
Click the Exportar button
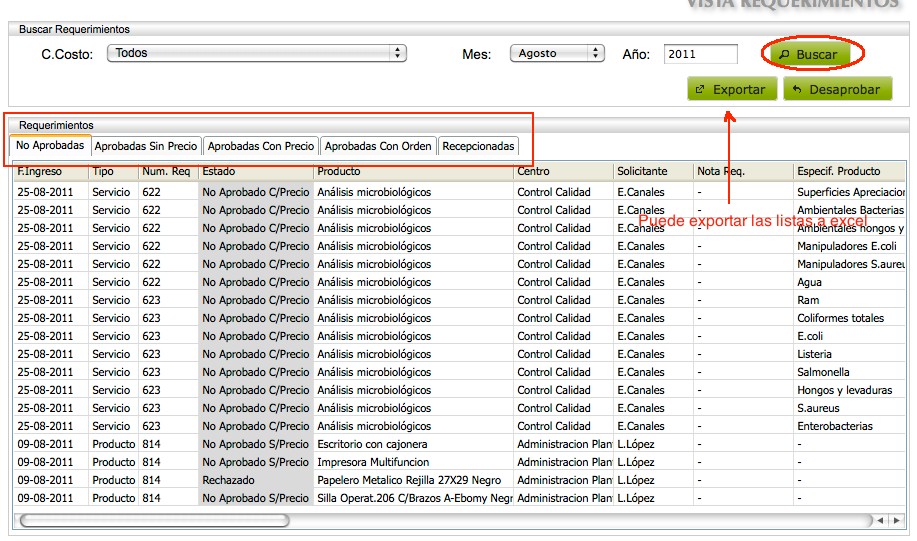[732, 89]
